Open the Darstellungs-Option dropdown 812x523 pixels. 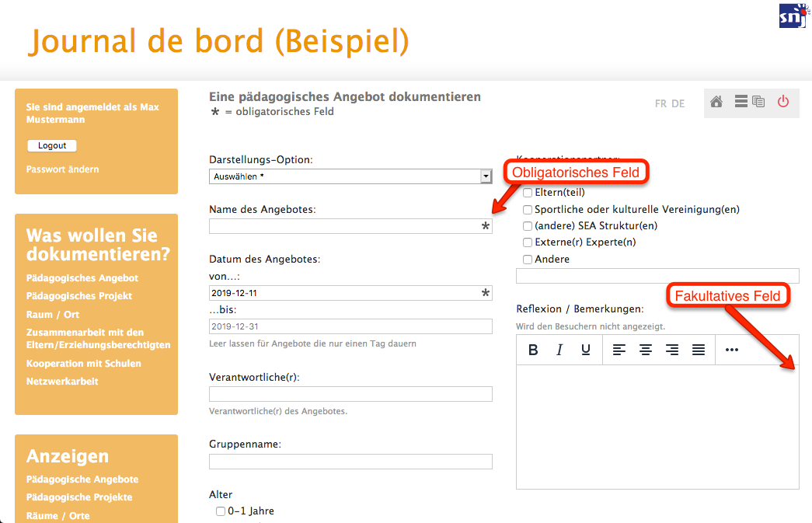[350, 176]
